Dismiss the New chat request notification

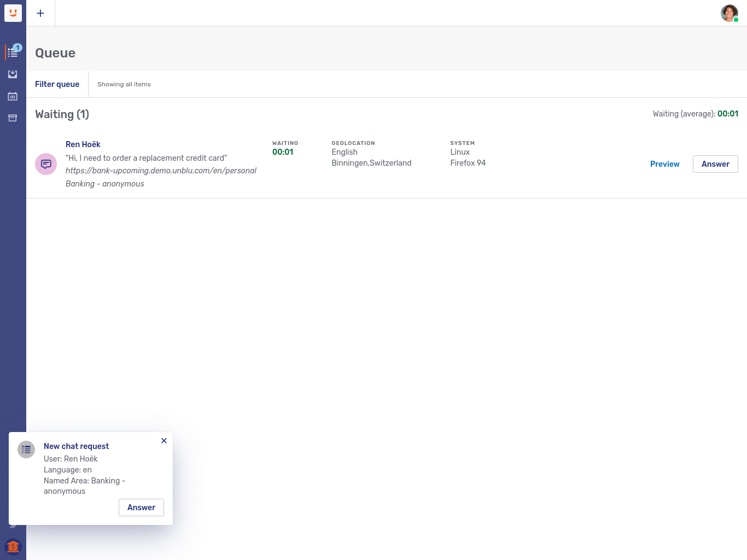pos(164,441)
